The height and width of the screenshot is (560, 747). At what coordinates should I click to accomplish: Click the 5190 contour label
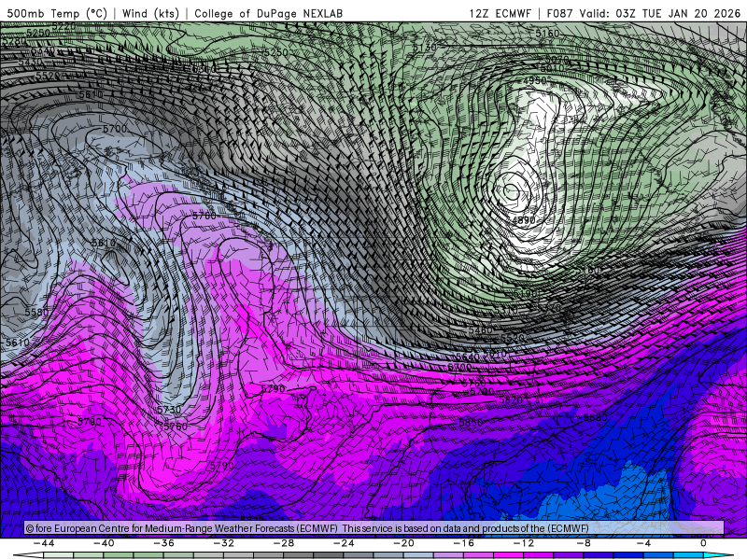pos(526,294)
